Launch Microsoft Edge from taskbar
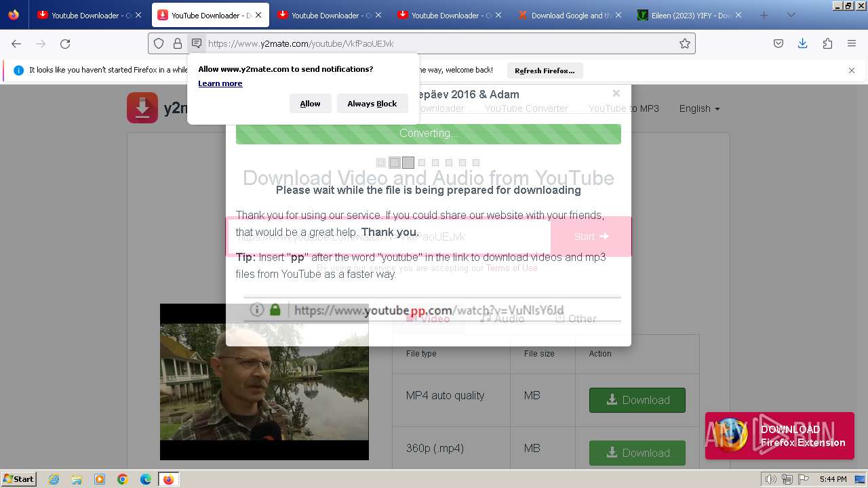868x488 pixels. click(x=146, y=479)
